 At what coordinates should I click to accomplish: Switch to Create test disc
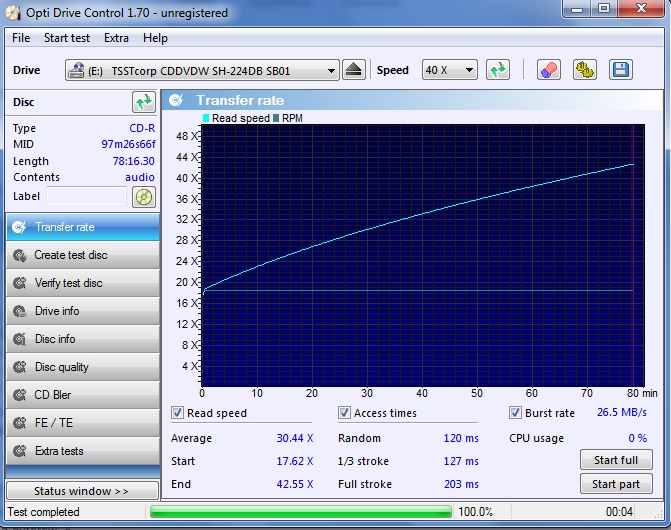[83, 255]
